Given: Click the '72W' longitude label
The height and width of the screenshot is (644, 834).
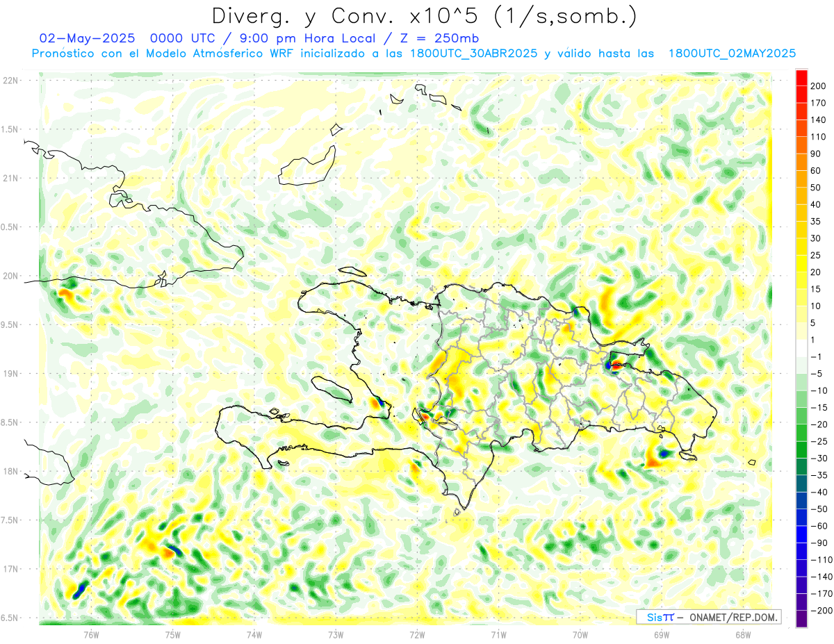Looking at the screenshot, I should point(417,634).
